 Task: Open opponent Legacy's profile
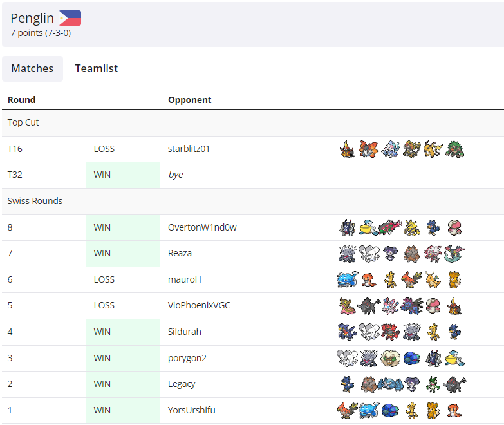(x=182, y=384)
